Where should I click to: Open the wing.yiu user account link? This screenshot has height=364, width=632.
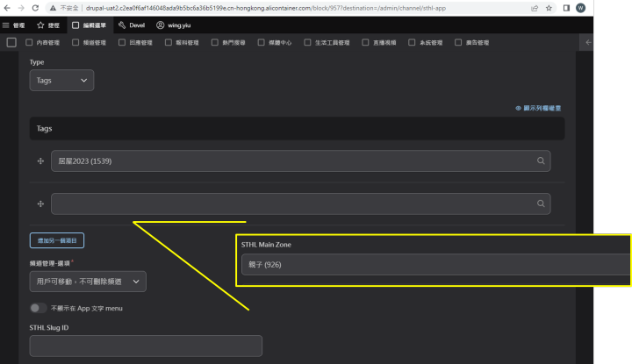coord(174,25)
